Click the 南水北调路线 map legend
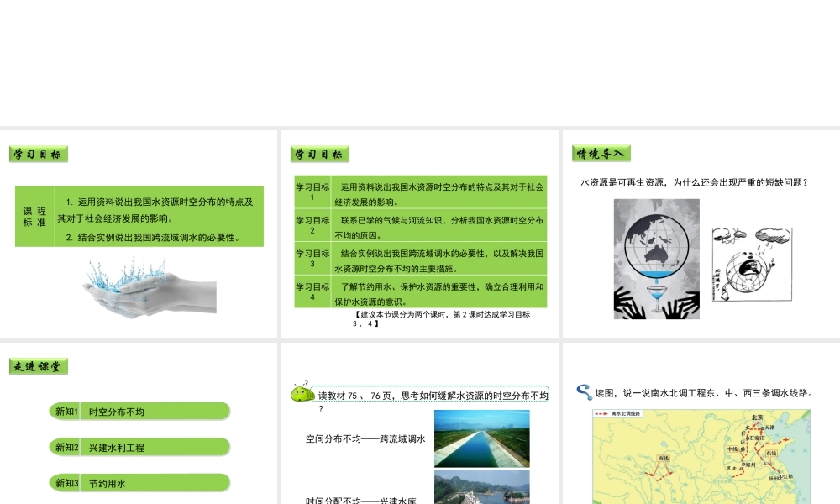Viewport: 840px width, 504px height. 617,414
